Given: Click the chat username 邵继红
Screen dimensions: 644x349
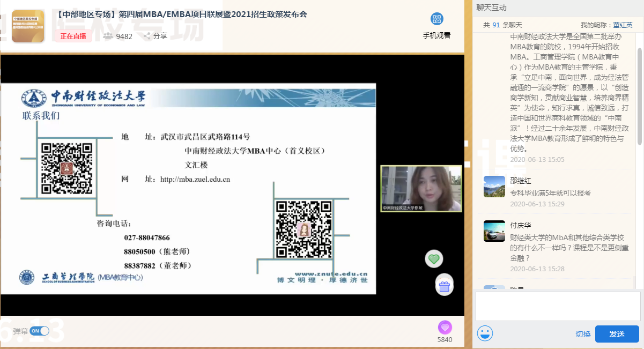Looking at the screenshot, I should click(521, 181).
